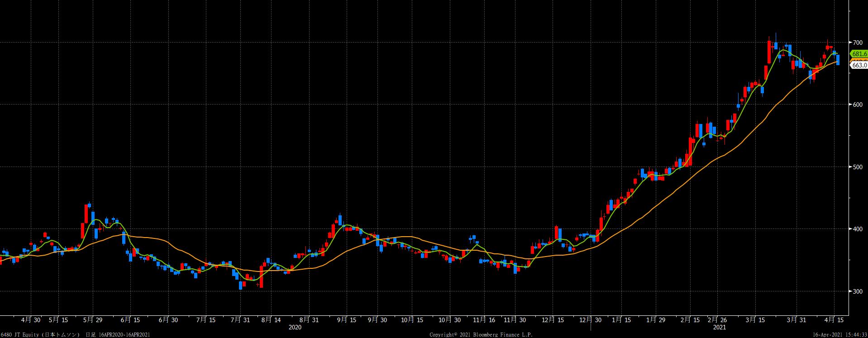868x338 pixels.
Task: Click the 300 price axis label
Action: click(x=857, y=291)
